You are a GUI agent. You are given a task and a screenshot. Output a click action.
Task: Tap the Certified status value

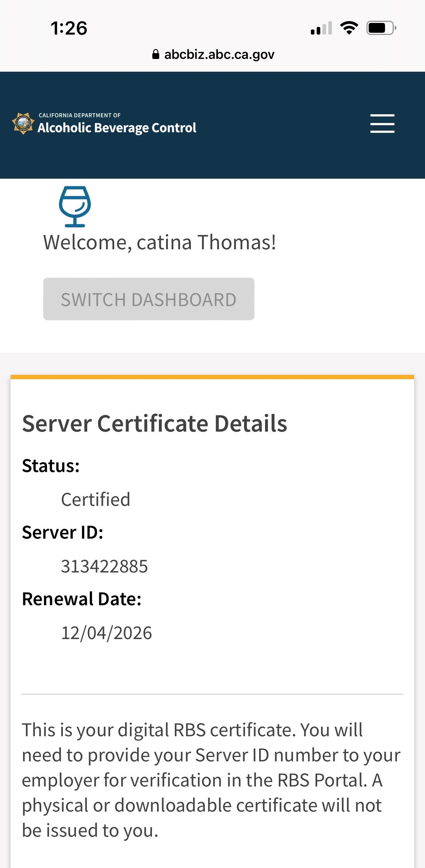click(x=96, y=499)
